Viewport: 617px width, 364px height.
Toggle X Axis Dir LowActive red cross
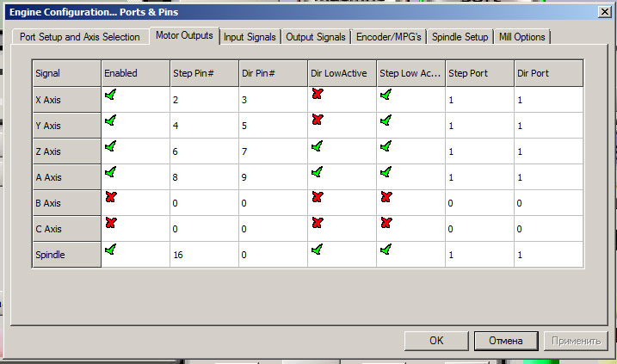click(x=317, y=96)
